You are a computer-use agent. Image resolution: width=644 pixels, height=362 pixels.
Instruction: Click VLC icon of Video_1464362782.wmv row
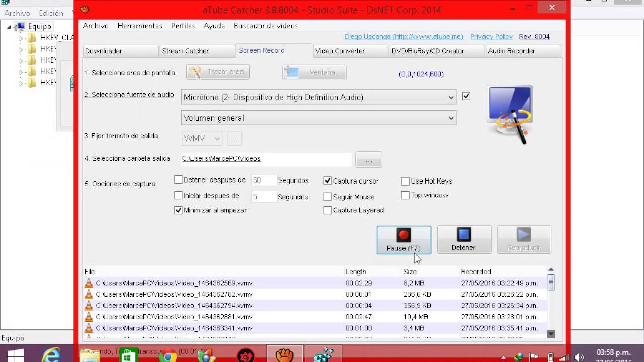coord(89,294)
